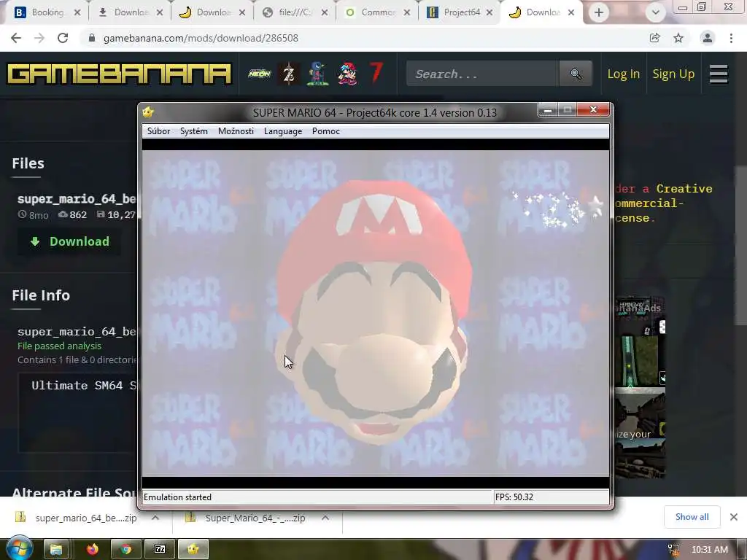Open 7-Zip from the taskbar
Image resolution: width=747 pixels, height=560 pixels.
[160, 550]
